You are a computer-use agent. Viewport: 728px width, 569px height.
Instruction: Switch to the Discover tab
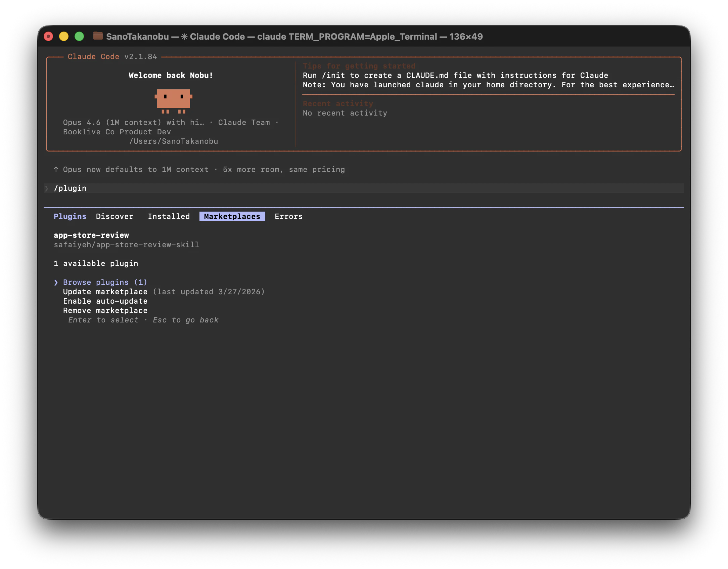[115, 216]
